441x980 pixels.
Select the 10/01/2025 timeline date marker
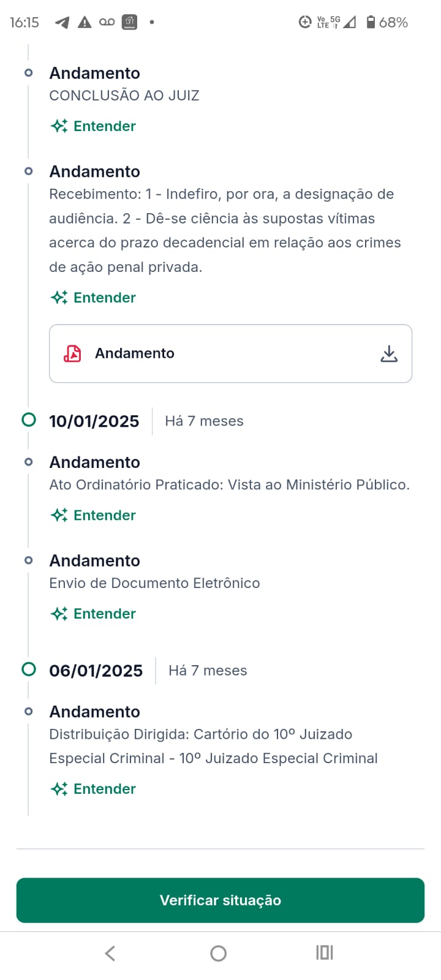click(x=29, y=420)
